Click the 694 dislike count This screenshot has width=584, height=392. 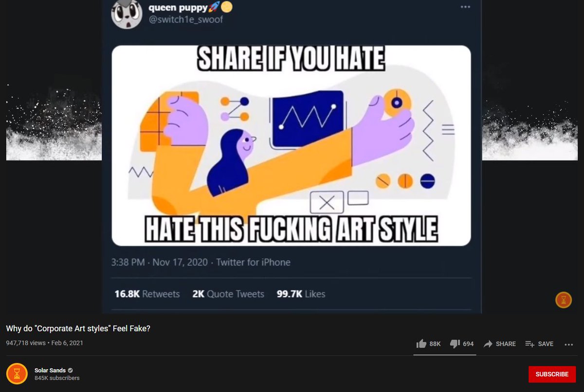(468, 344)
